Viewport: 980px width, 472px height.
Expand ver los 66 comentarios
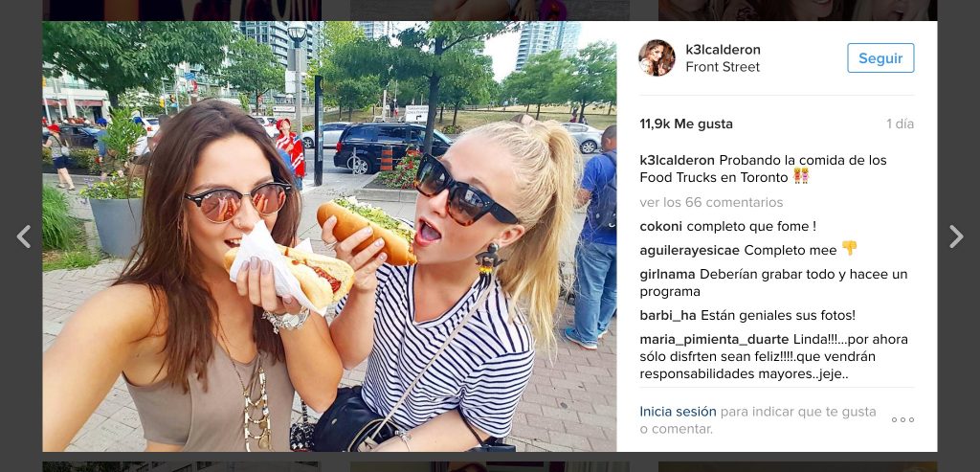pyautogui.click(x=711, y=203)
